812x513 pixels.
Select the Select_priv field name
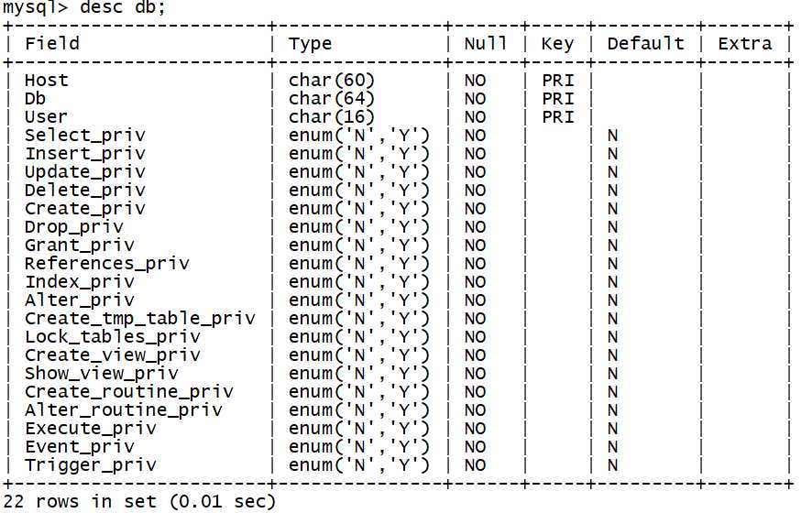85,136
